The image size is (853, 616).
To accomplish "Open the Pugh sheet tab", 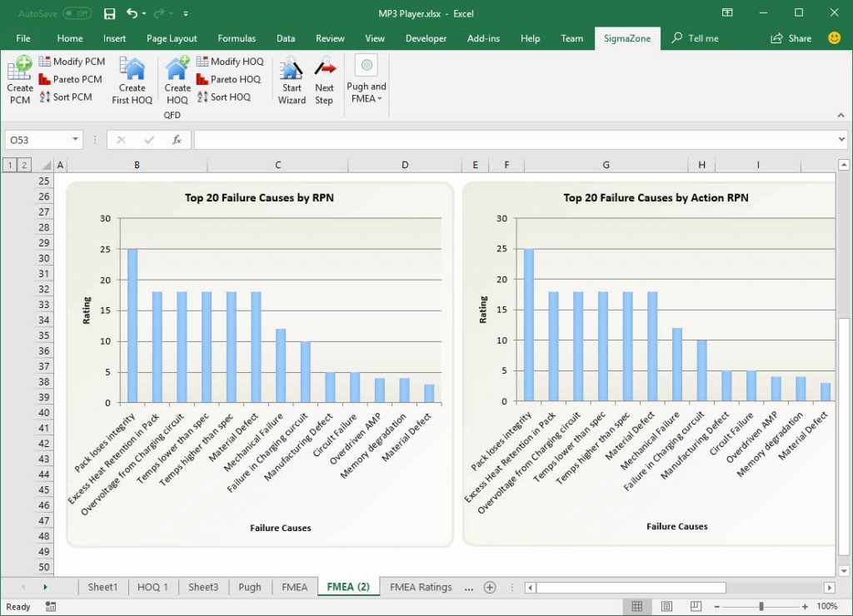I will [x=250, y=587].
